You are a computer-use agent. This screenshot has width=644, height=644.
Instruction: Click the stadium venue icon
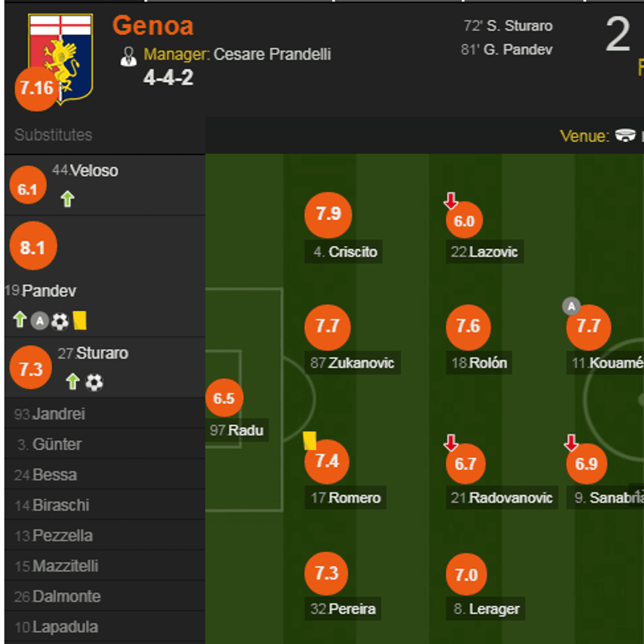point(625,136)
